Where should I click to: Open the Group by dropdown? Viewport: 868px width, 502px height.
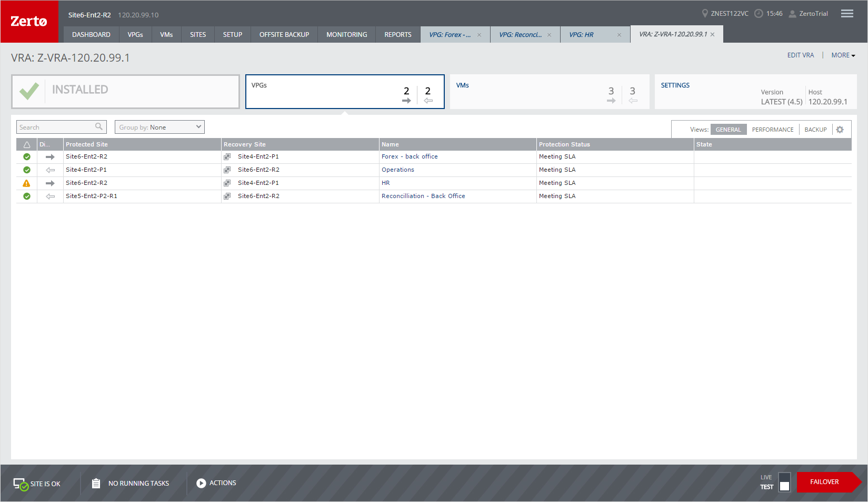coord(159,127)
